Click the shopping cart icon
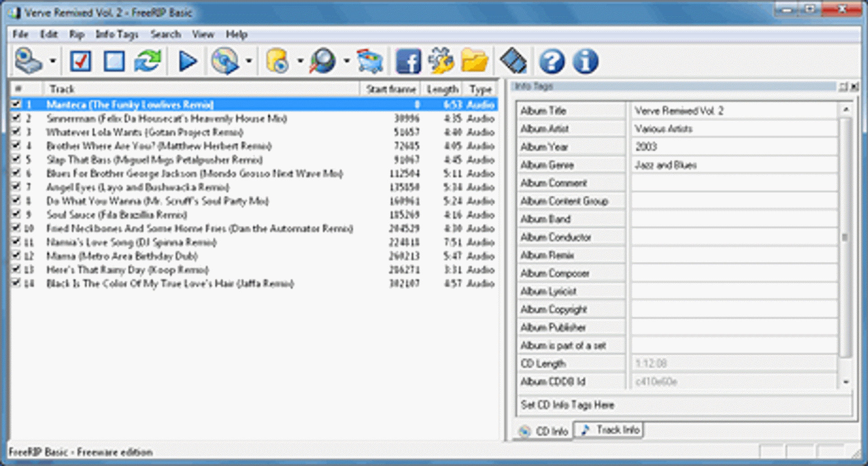 click(x=370, y=61)
